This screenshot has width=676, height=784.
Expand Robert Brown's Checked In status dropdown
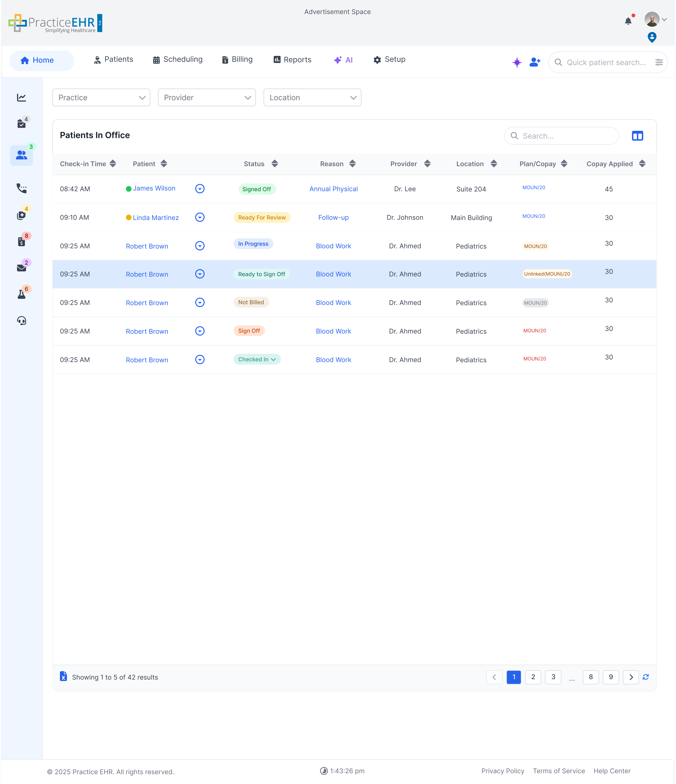pos(274,359)
